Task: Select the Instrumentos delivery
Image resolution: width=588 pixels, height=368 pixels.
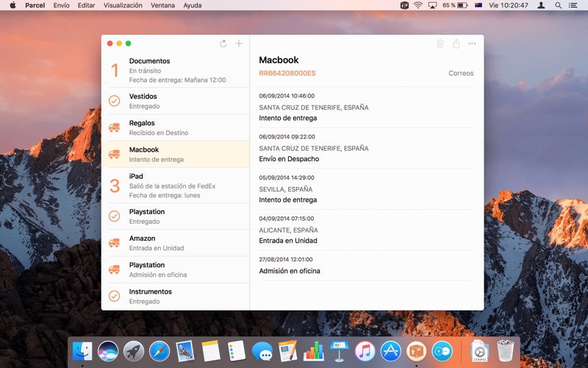Action: click(176, 297)
